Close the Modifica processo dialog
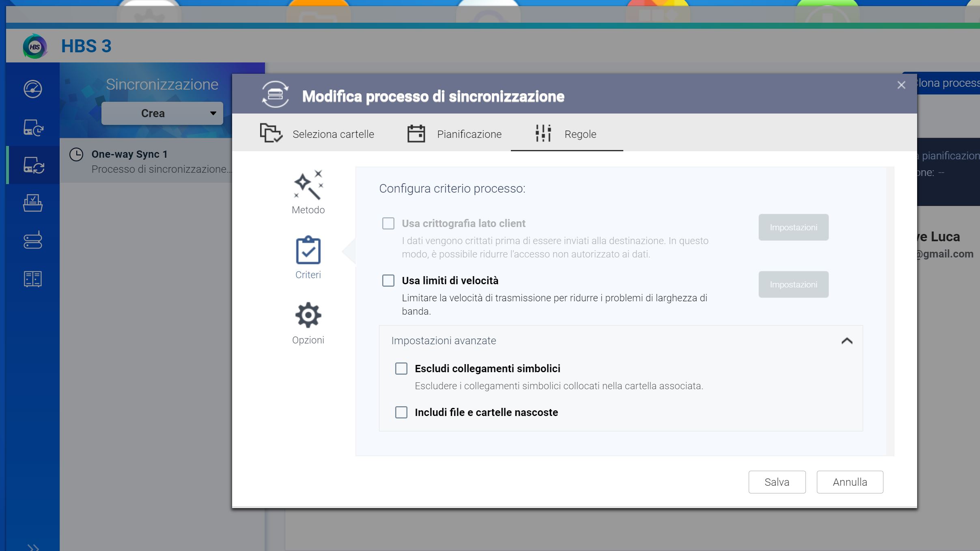The width and height of the screenshot is (980, 551). [901, 85]
